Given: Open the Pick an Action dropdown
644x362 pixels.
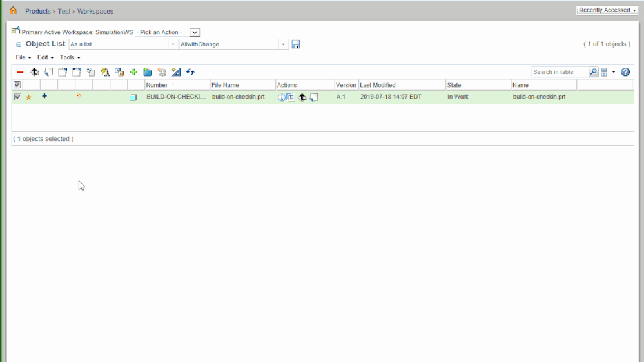Looking at the screenshot, I should point(168,32).
